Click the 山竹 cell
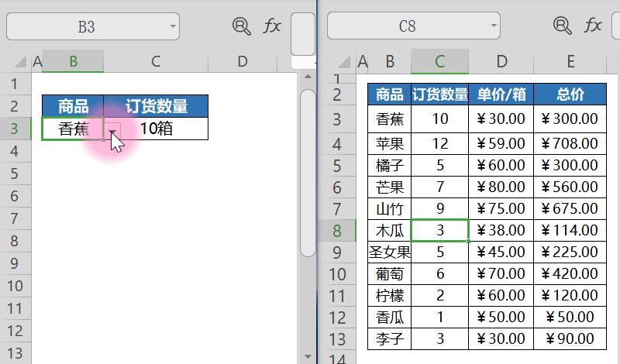This screenshot has width=620, height=364. click(390, 208)
